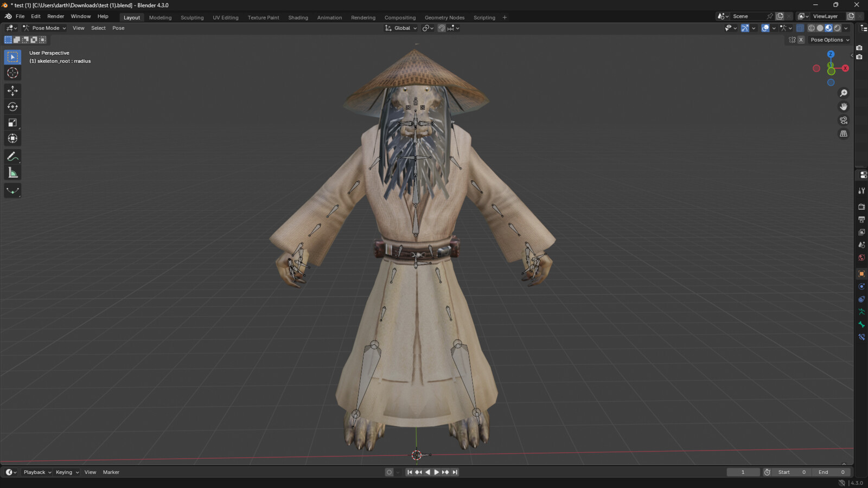Choose the Move tool

tap(12, 91)
